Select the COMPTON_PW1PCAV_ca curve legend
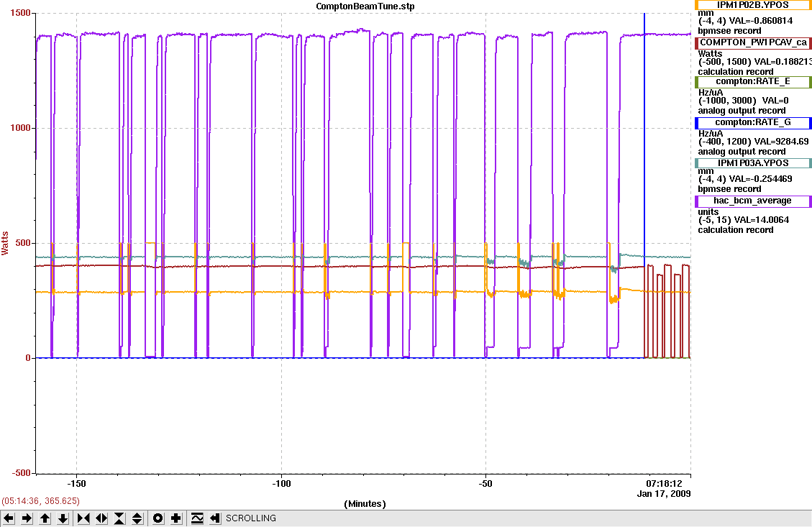 (753, 42)
